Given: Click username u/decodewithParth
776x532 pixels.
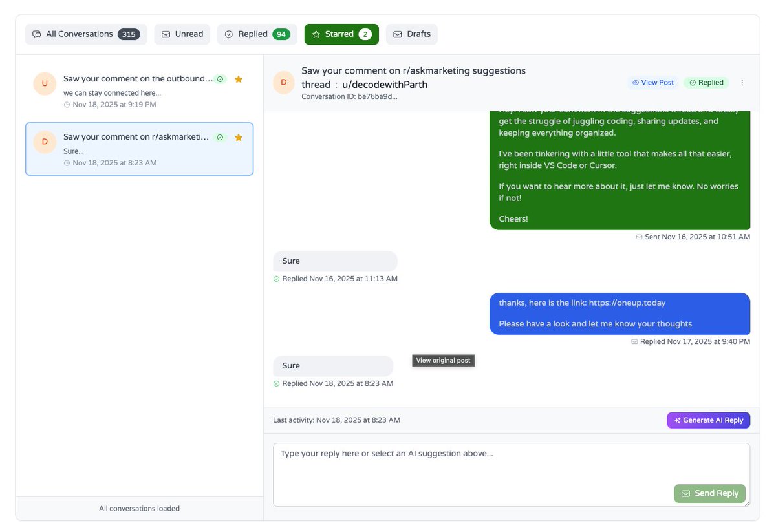Looking at the screenshot, I should click(385, 85).
